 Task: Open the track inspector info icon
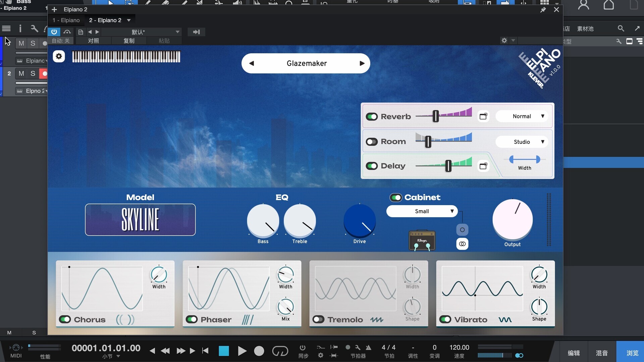tap(20, 28)
